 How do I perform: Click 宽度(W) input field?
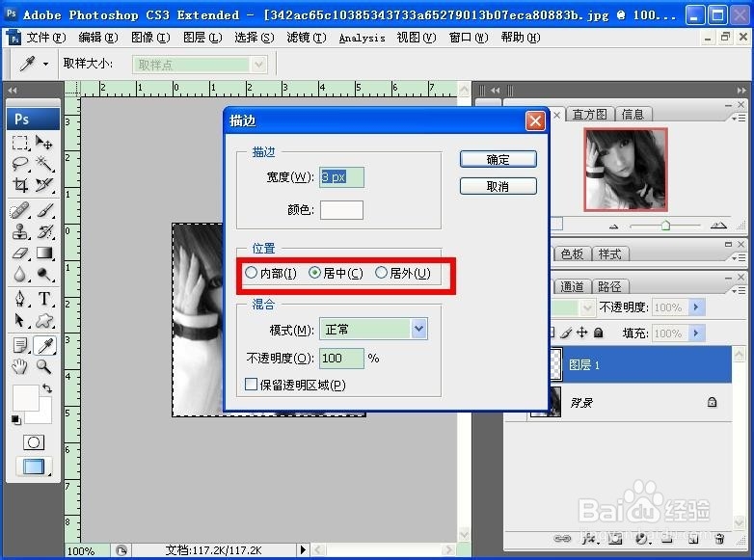[341, 177]
